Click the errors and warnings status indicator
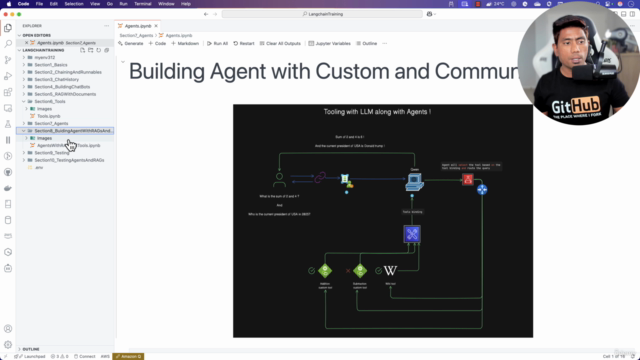 60,356
